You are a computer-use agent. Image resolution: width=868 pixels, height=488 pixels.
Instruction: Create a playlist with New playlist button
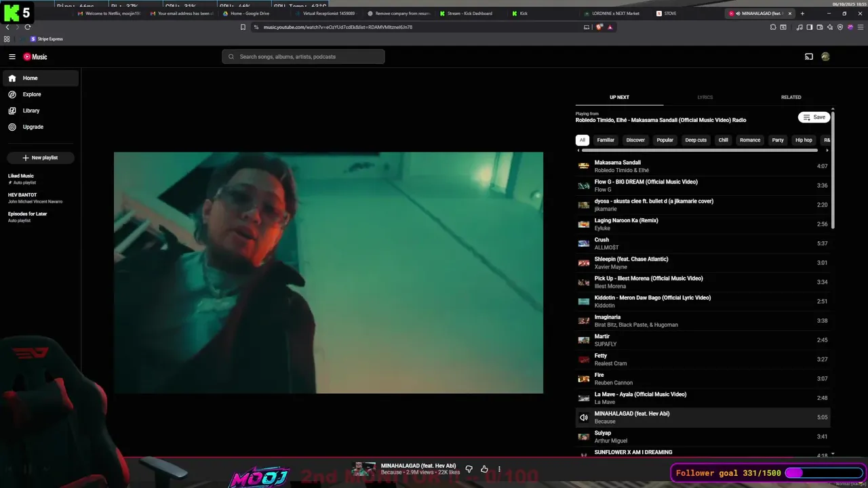(x=40, y=158)
